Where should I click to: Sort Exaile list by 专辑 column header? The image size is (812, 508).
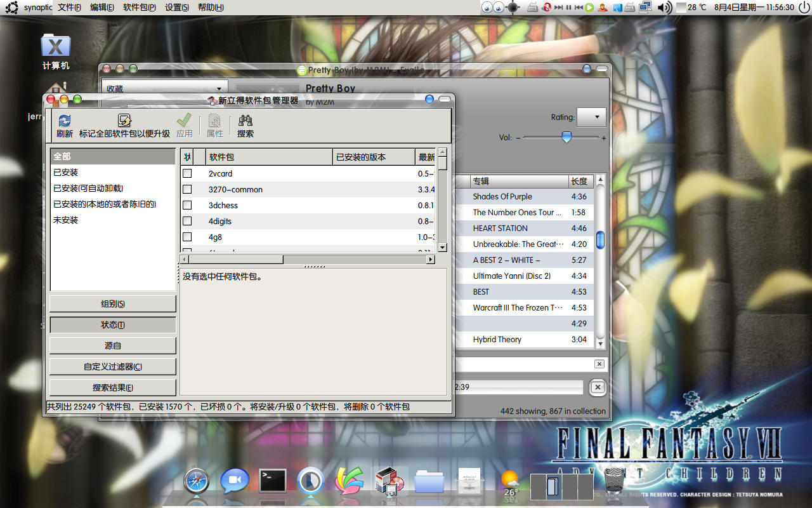[518, 181]
